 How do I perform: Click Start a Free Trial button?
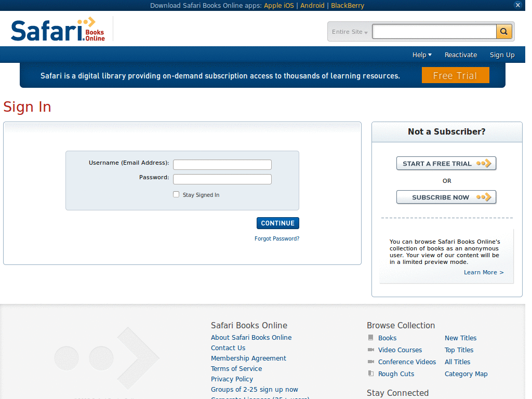[x=446, y=164]
